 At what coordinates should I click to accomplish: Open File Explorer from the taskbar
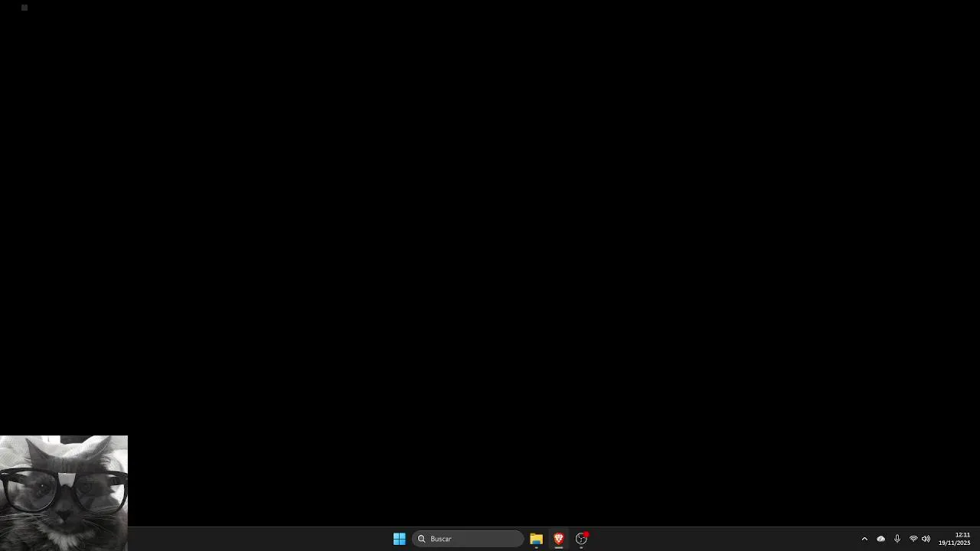(536, 539)
